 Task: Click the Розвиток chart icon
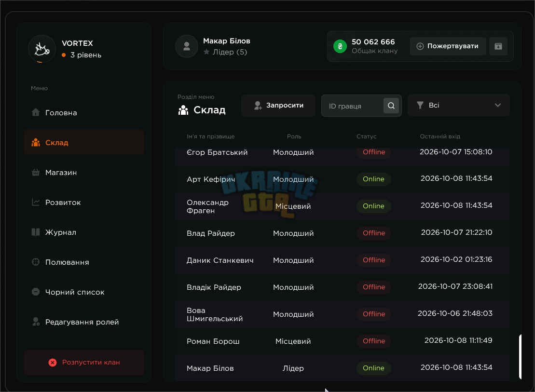(36, 203)
